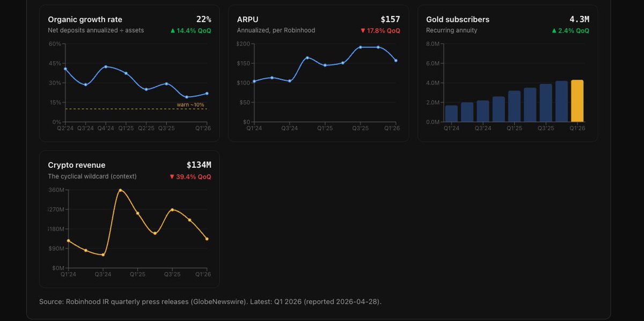Select the Q1'26 final point on Organic growth chart
The image size is (644, 321).
click(x=207, y=94)
